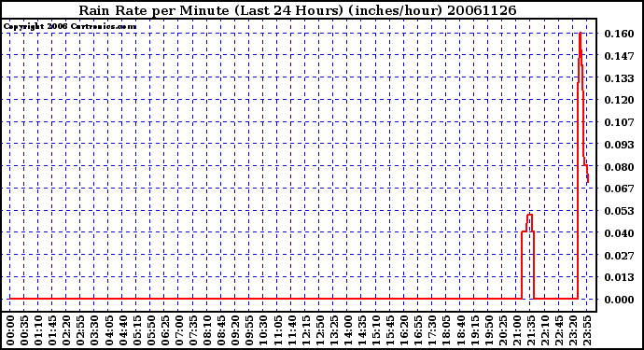Click the 20:25 time label
644x350 pixels.
(x=502, y=330)
